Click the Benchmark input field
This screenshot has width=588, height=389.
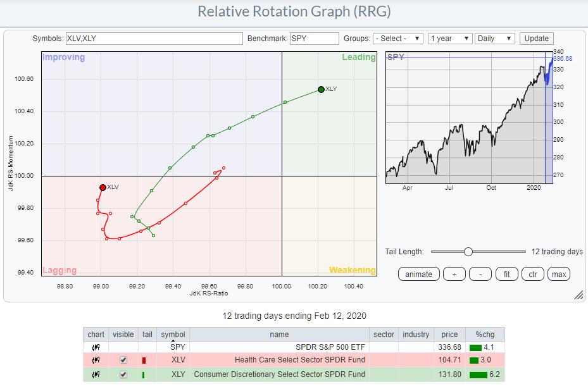coord(315,39)
